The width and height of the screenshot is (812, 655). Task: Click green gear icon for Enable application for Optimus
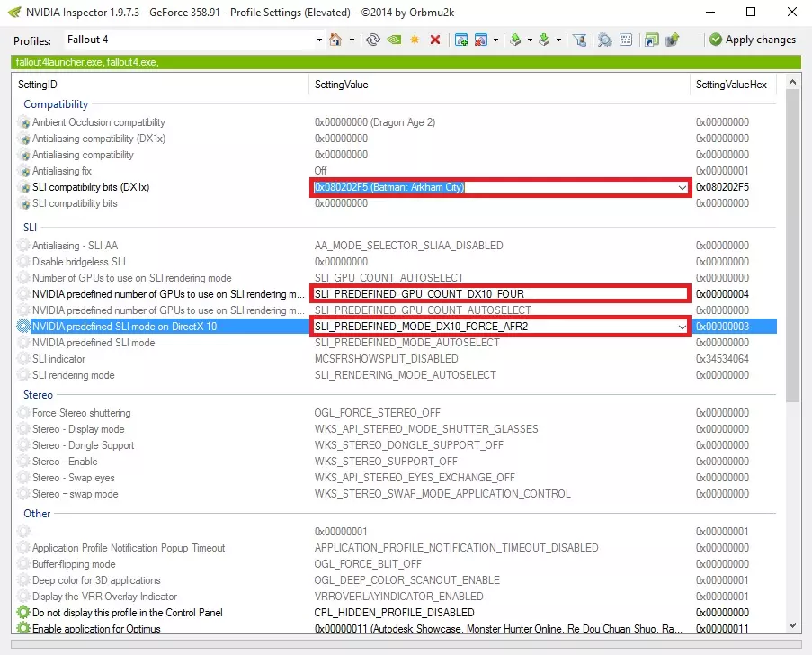click(x=23, y=628)
